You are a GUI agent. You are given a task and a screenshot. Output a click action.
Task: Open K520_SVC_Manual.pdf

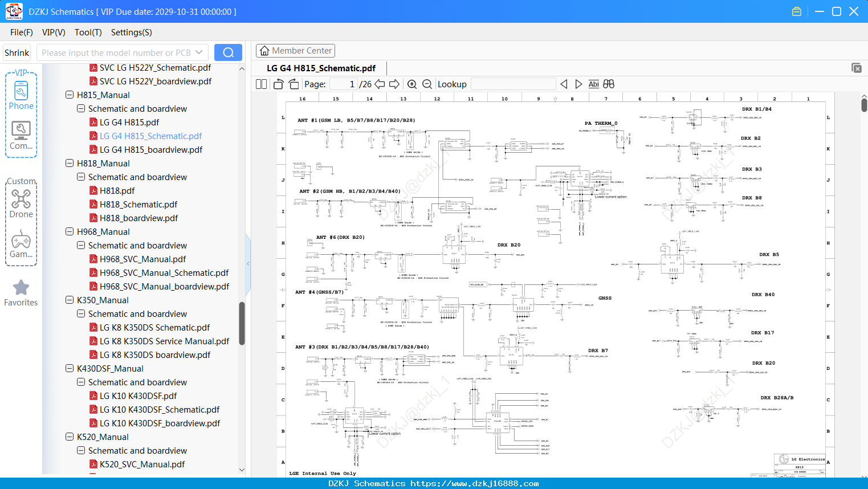[142, 464]
